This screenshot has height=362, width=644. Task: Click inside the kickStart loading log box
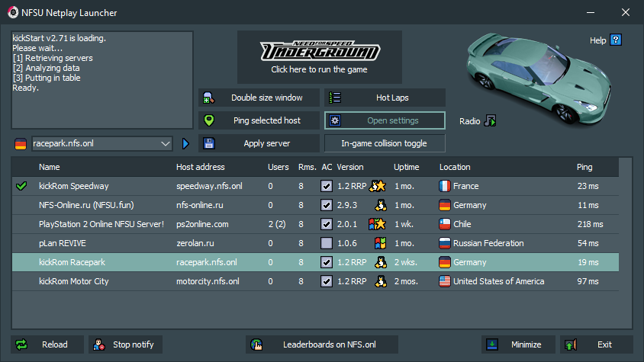[x=102, y=80]
